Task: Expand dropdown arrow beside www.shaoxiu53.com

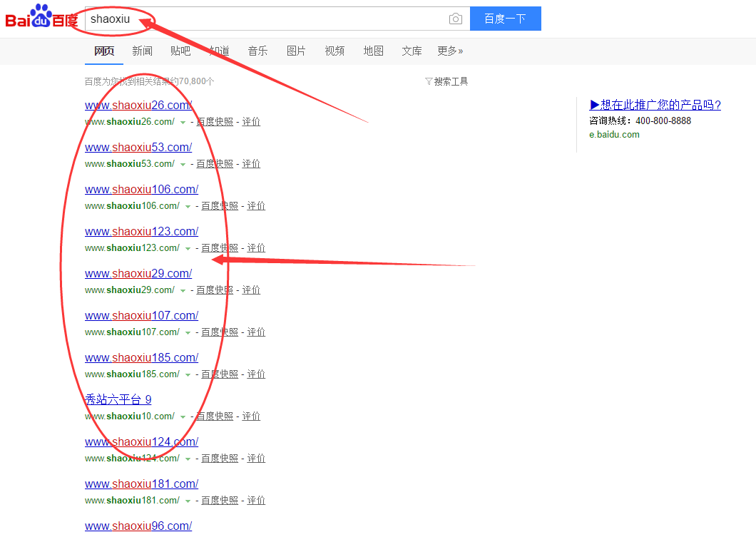Action: click(183, 165)
